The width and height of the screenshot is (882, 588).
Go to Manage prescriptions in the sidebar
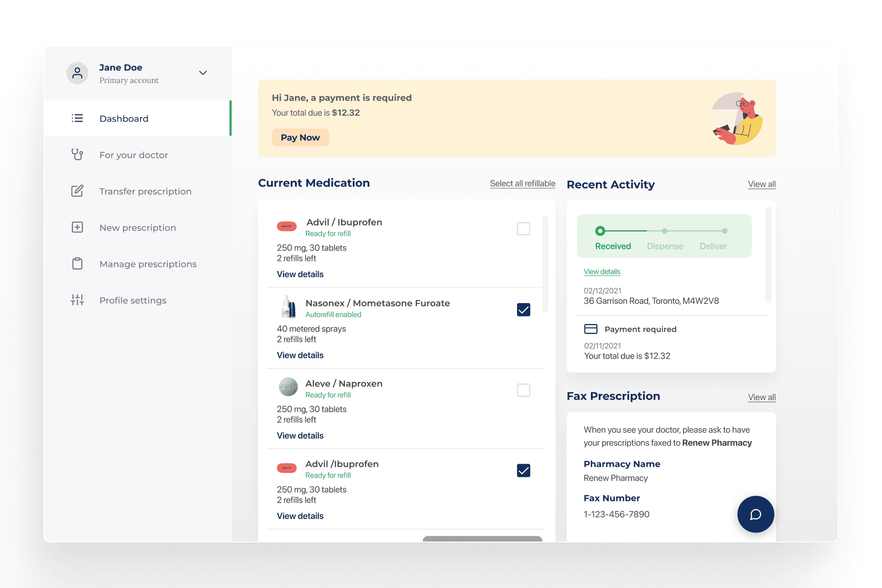pyautogui.click(x=148, y=264)
